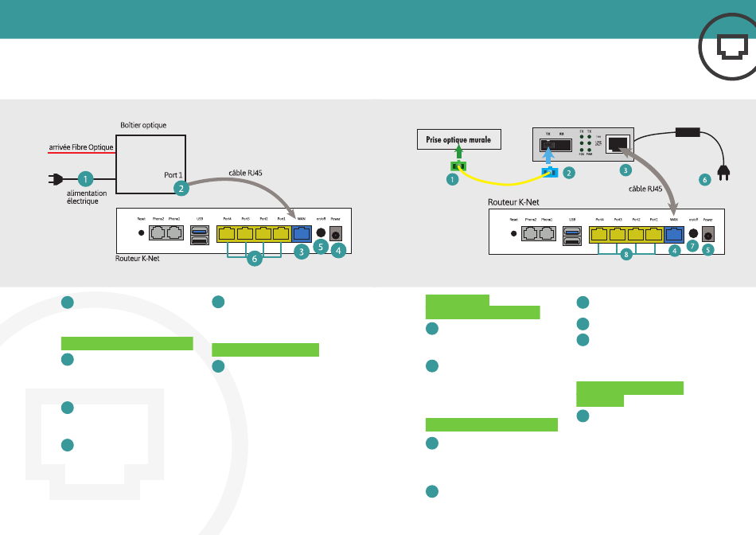Image resolution: width=756 pixels, height=535 pixels.
Task: Click yellow Port4 on the right router
Action: (x=598, y=235)
